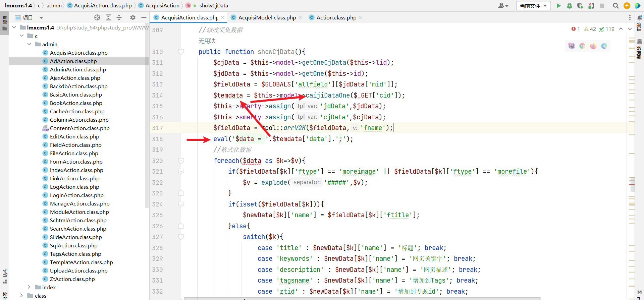The image size is (644, 300).
Task: Go to previous highlighted problem arrow
Action: pyautogui.click(x=621, y=29)
